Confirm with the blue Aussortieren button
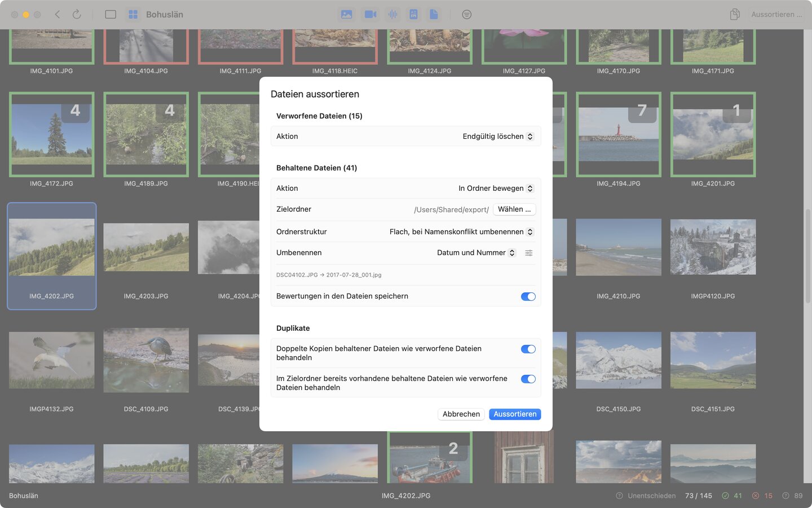The width and height of the screenshot is (812, 508). [515, 414]
